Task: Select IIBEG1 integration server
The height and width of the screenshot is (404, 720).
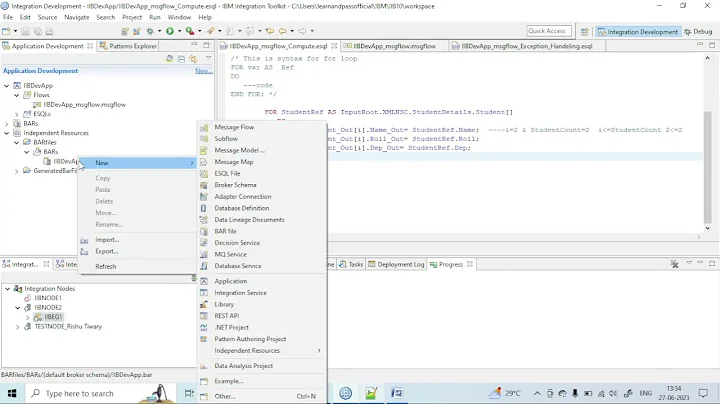Action: click(x=53, y=317)
